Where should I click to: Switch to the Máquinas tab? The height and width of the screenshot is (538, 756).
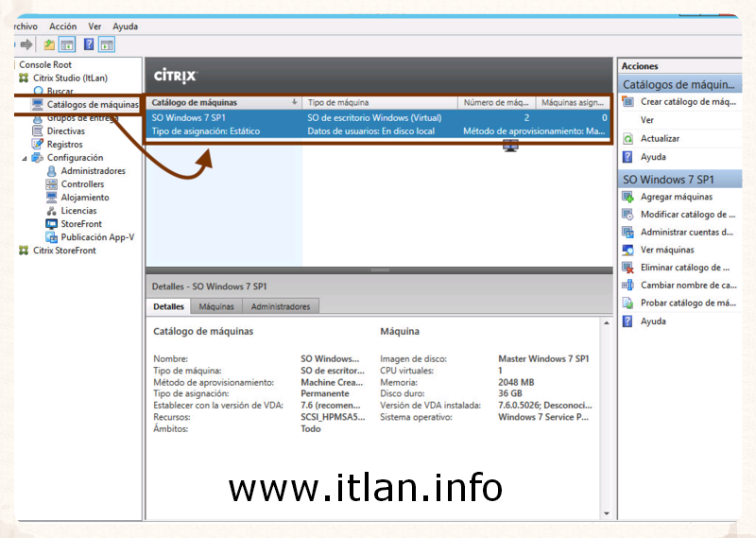(x=216, y=306)
